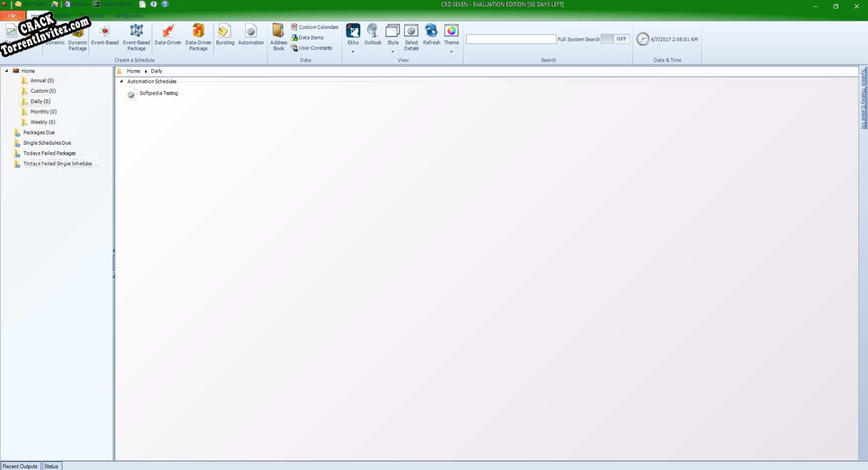This screenshot has height=470, width=868.
Task: Collapse the Automation Schedules group
Action: 122,81
